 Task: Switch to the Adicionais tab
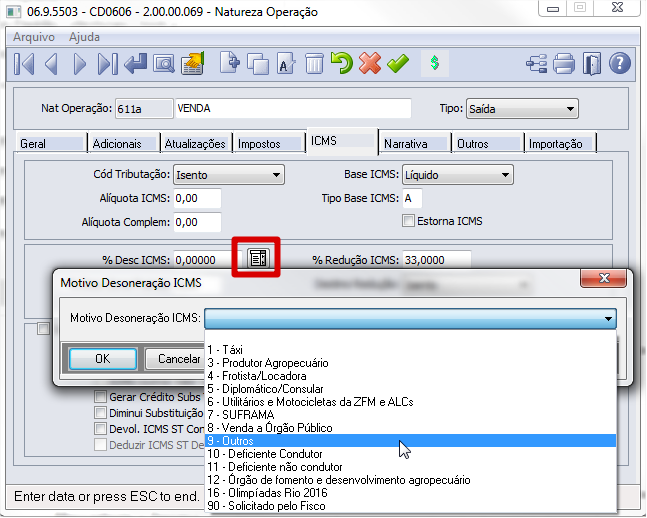coord(124,144)
